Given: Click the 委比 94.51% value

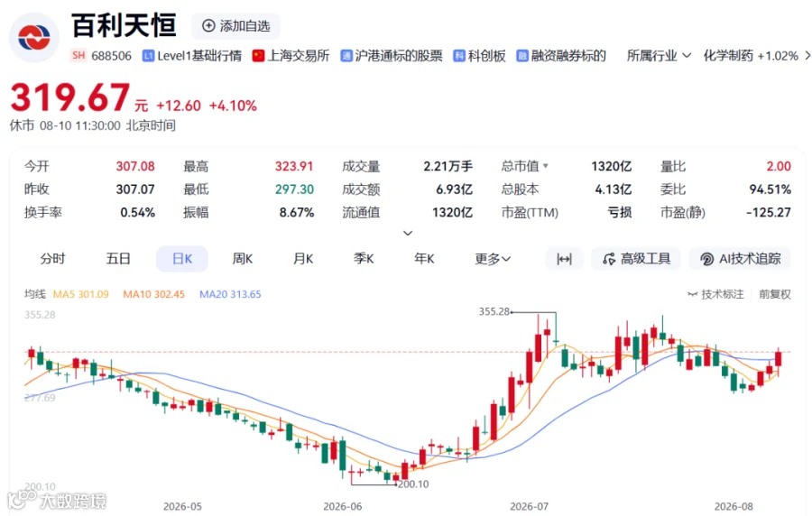Looking at the screenshot, I should click(770, 189).
